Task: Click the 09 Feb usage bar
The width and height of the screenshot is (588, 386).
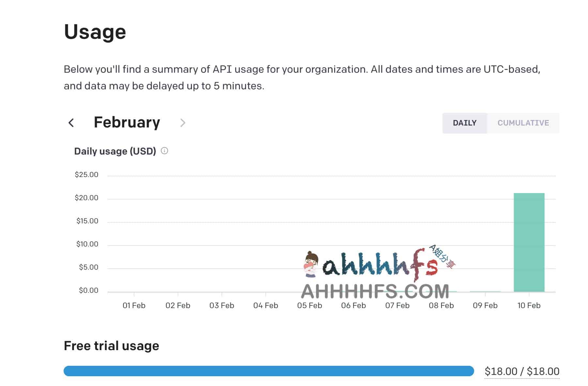Action: [485, 291]
